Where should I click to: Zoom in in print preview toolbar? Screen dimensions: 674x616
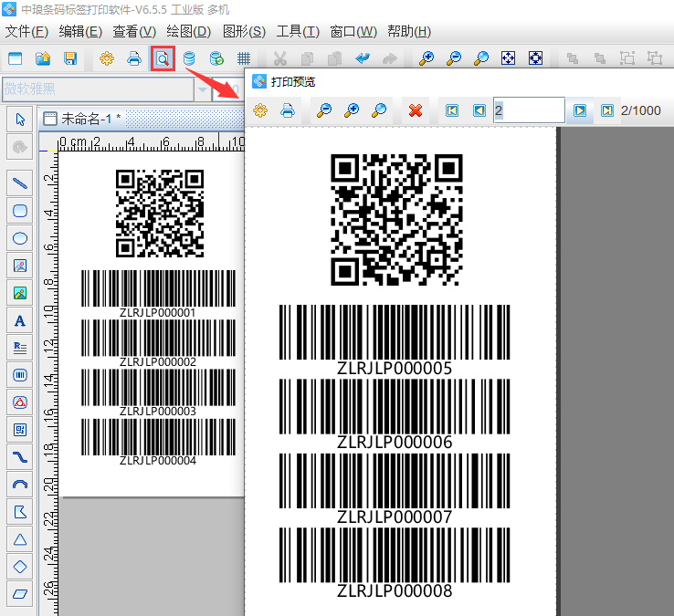[352, 110]
